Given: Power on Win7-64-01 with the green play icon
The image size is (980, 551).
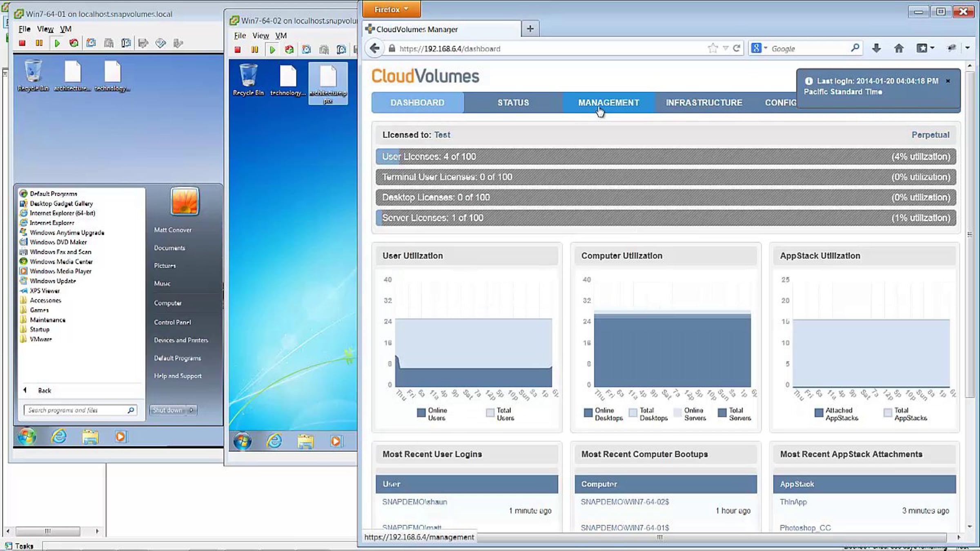Looking at the screenshot, I should pyautogui.click(x=57, y=43).
